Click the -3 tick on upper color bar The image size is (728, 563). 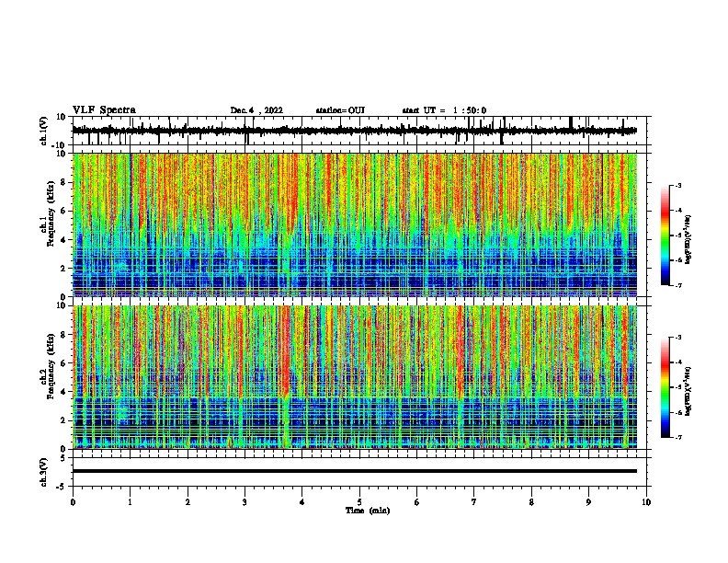(x=678, y=186)
